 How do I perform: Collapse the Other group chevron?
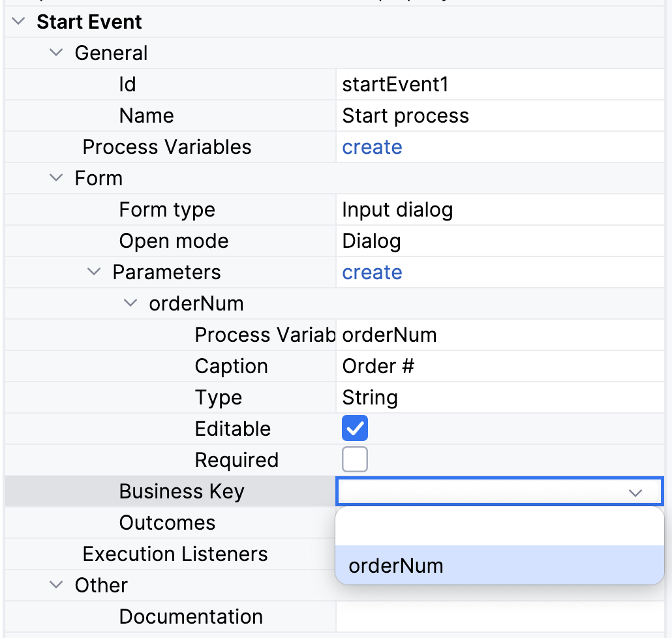[x=57, y=586]
